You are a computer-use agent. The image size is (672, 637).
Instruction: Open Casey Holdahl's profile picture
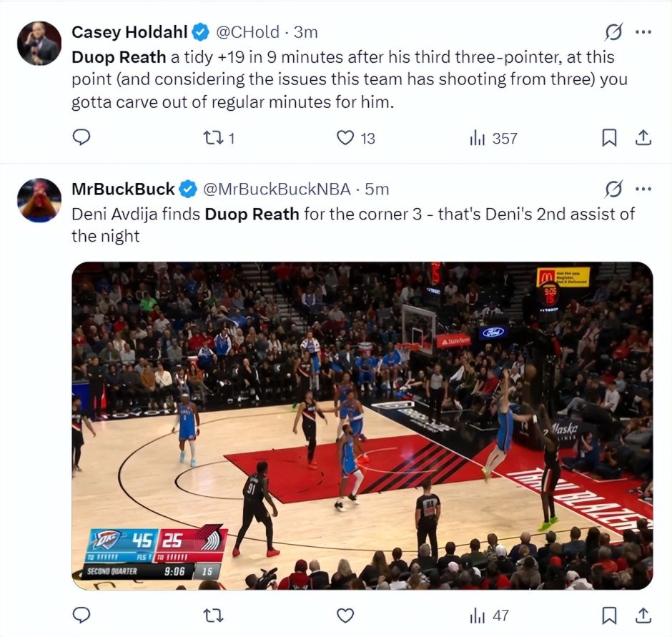[x=39, y=44]
